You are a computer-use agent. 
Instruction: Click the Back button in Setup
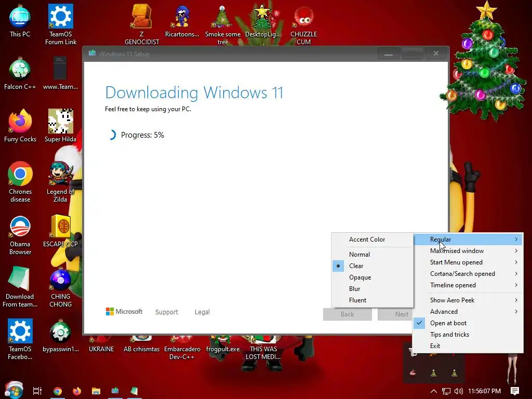pyautogui.click(x=348, y=314)
